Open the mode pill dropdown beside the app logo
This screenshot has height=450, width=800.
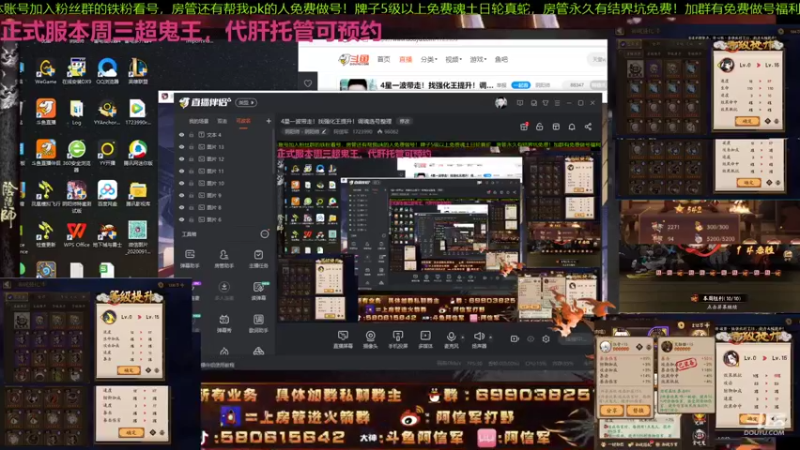point(246,103)
